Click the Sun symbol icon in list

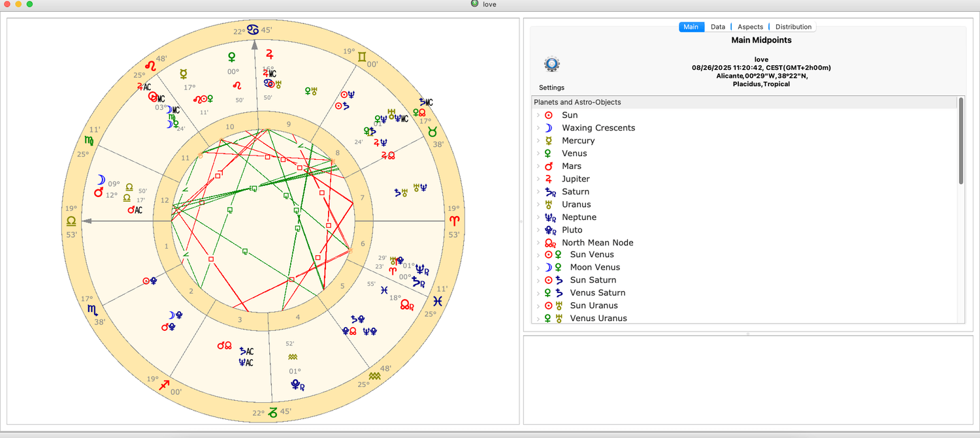click(549, 116)
